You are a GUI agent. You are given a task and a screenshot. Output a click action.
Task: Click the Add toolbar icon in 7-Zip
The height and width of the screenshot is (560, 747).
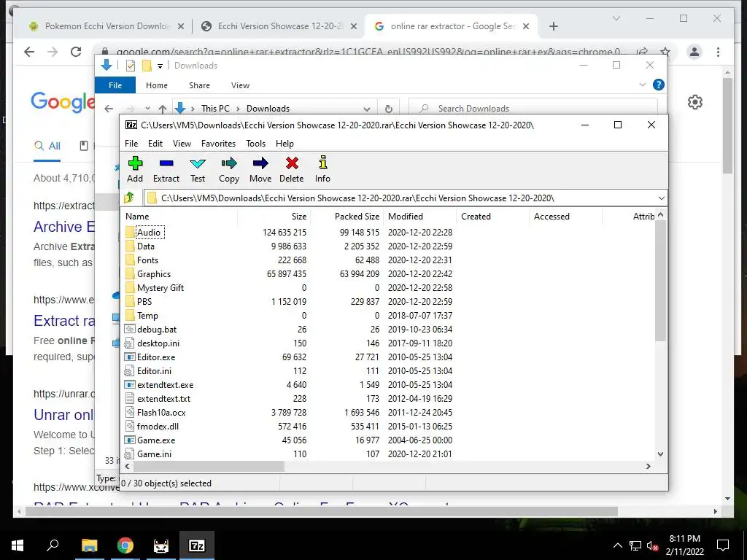point(135,163)
